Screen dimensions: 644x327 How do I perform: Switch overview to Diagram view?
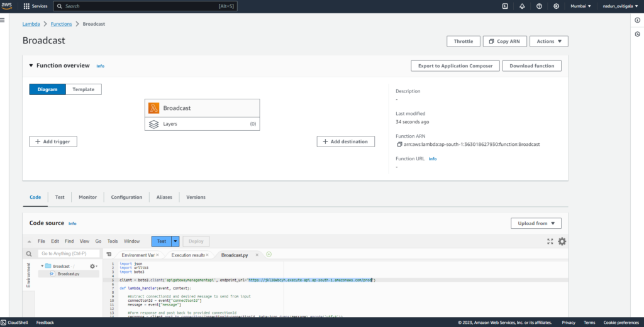[48, 89]
